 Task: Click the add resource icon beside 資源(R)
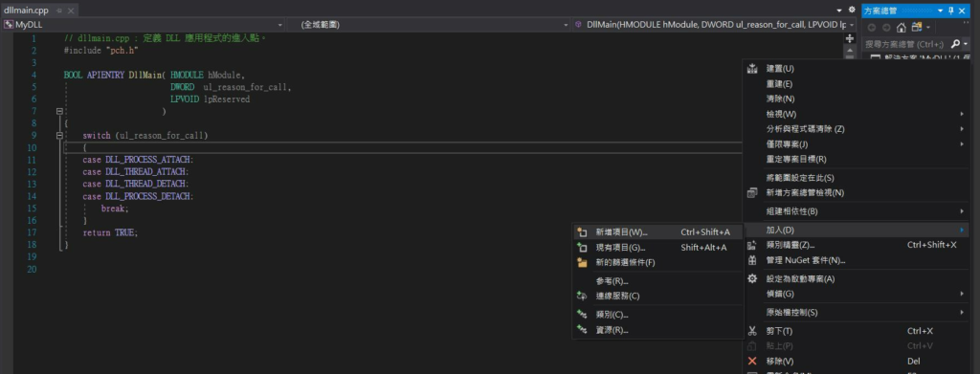pyautogui.click(x=583, y=330)
